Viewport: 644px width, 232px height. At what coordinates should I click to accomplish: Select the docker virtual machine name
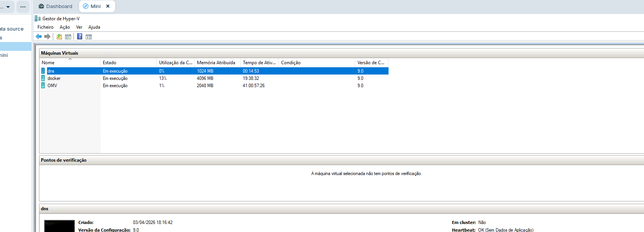(x=54, y=78)
